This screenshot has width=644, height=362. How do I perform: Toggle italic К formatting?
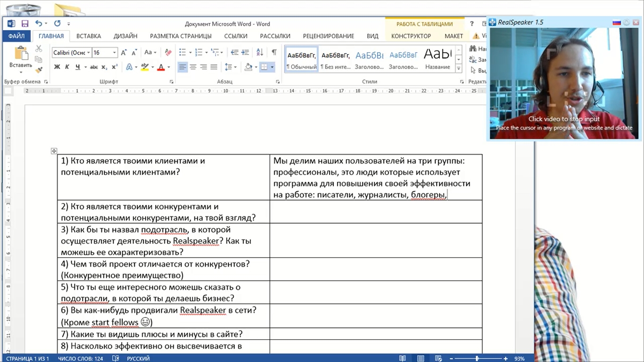tap(67, 67)
